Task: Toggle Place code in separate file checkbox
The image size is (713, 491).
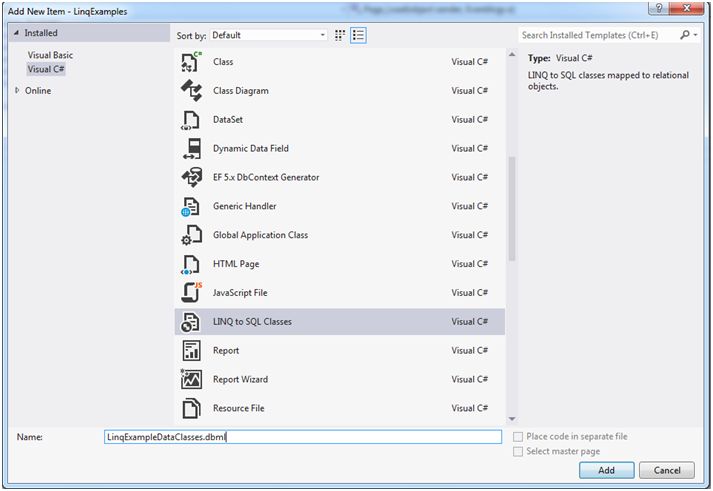Action: click(517, 437)
